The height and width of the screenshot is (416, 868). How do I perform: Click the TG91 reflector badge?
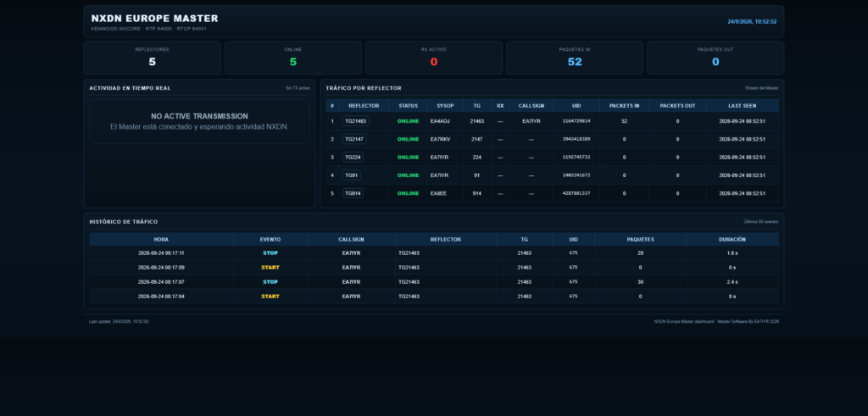pyautogui.click(x=352, y=175)
